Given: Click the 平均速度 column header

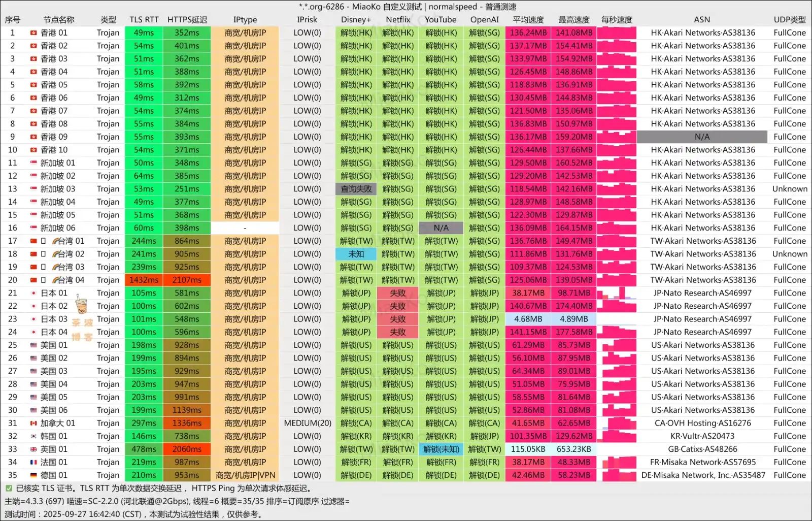Looking at the screenshot, I should (x=528, y=20).
